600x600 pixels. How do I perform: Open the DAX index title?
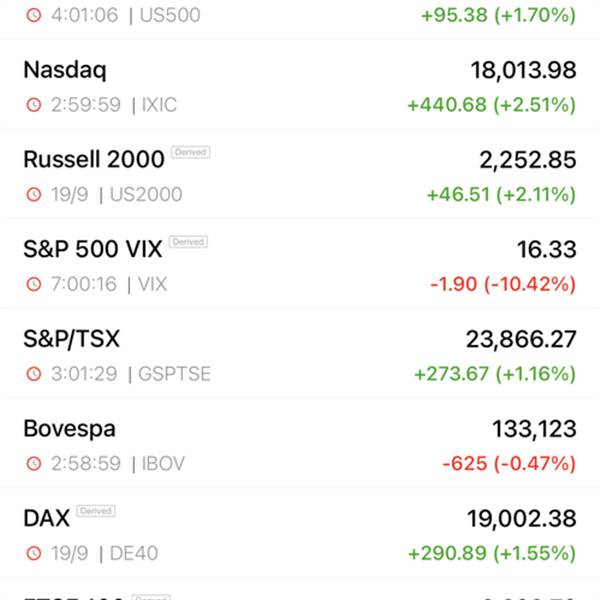click(46, 518)
